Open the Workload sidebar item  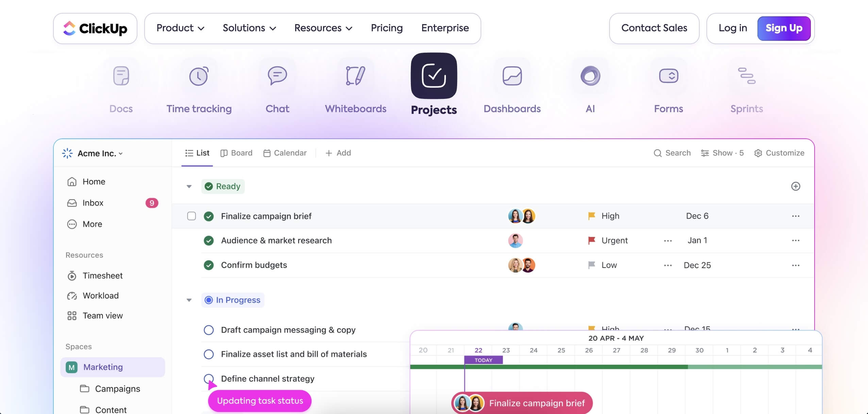pyautogui.click(x=100, y=295)
